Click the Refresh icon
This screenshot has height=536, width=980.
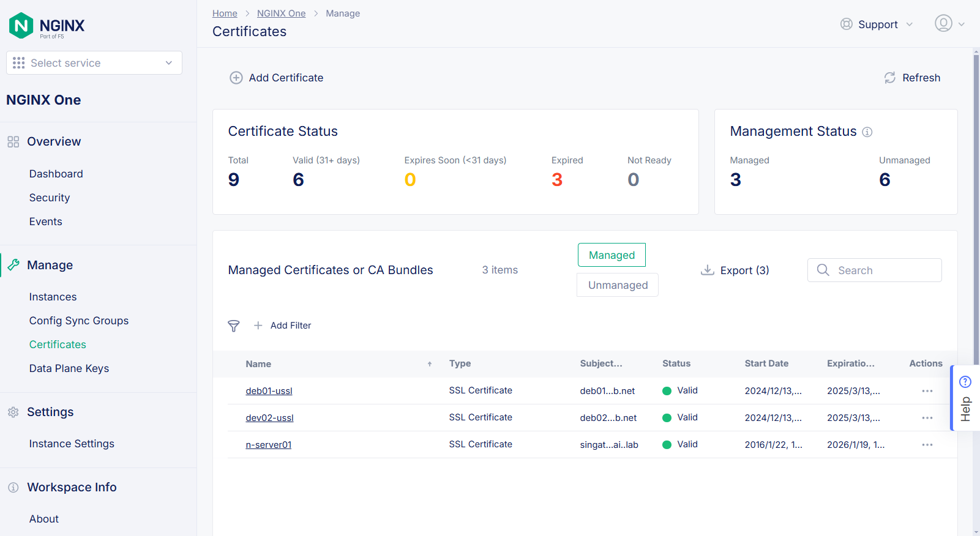[x=890, y=78]
